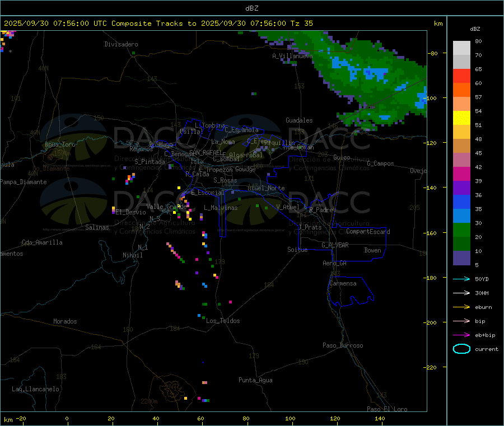Click the L_Malvinas label
The width and height of the screenshot is (504, 426).
click(221, 208)
